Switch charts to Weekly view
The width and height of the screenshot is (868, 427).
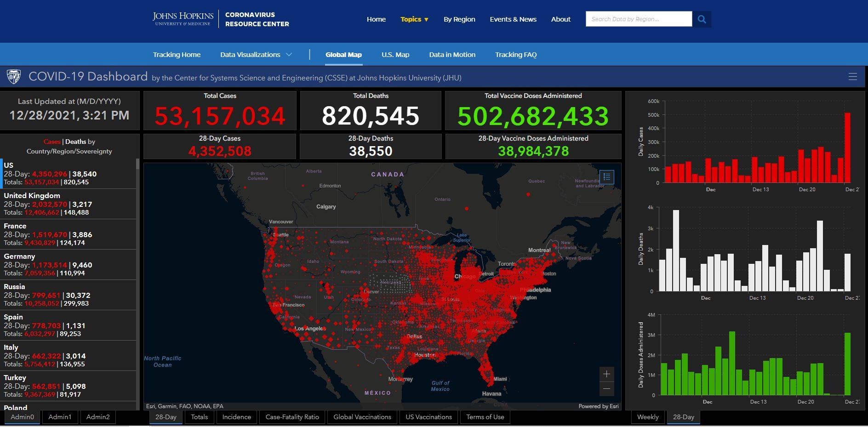pyautogui.click(x=648, y=417)
